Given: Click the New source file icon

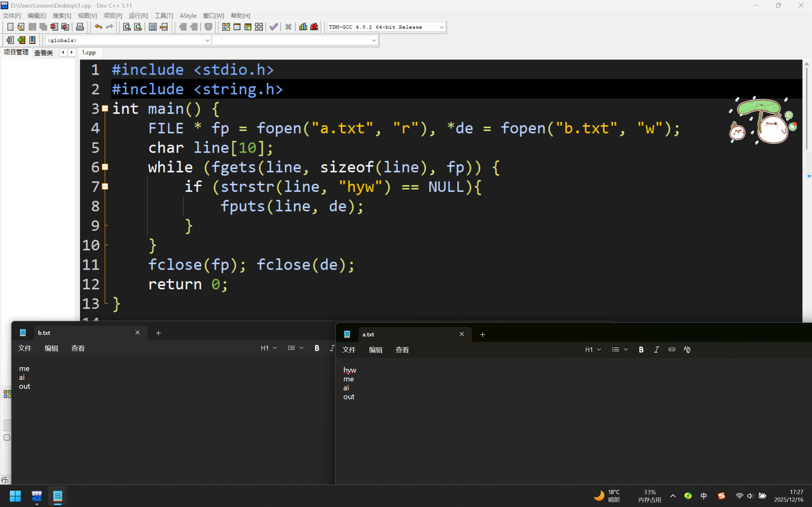Looking at the screenshot, I should point(10,27).
